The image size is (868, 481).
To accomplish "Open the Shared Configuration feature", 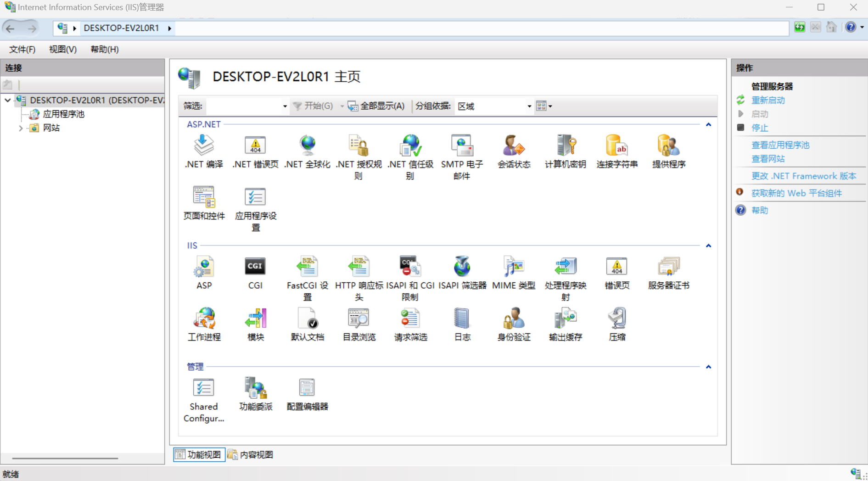I will point(204,400).
